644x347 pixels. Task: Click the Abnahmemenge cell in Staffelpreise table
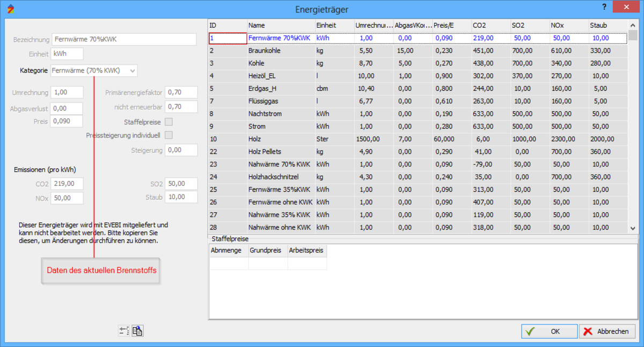tap(229, 263)
